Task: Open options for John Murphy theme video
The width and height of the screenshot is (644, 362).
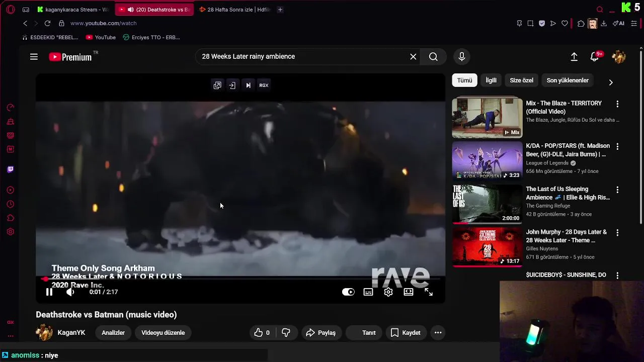Action: coord(617,233)
